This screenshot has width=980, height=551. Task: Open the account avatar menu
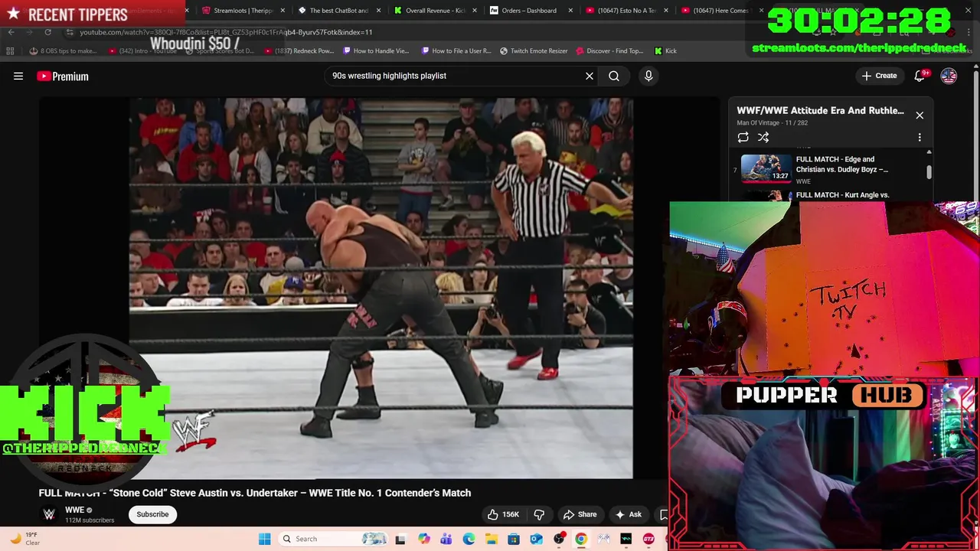tap(949, 76)
